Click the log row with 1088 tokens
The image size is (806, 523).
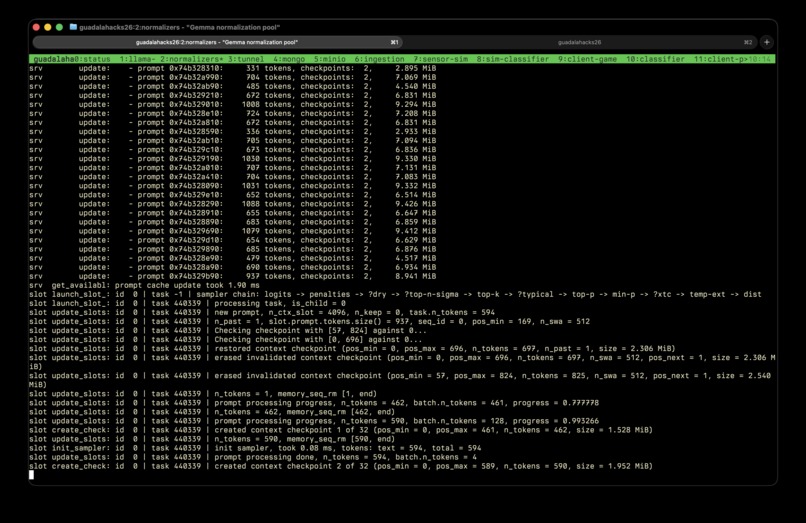[232, 204]
